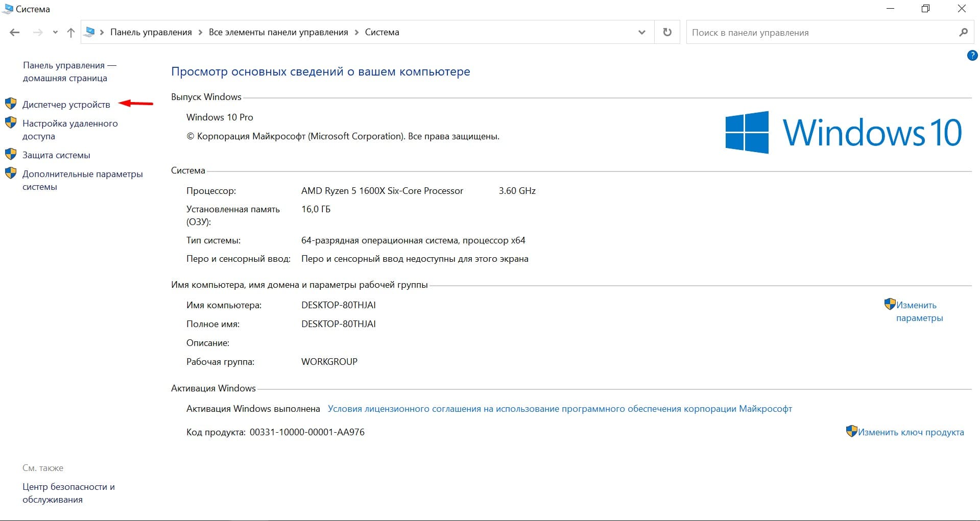Screen dimensions: 980x521
Task: Select Панель управления breadcrumb item
Action: click(151, 32)
